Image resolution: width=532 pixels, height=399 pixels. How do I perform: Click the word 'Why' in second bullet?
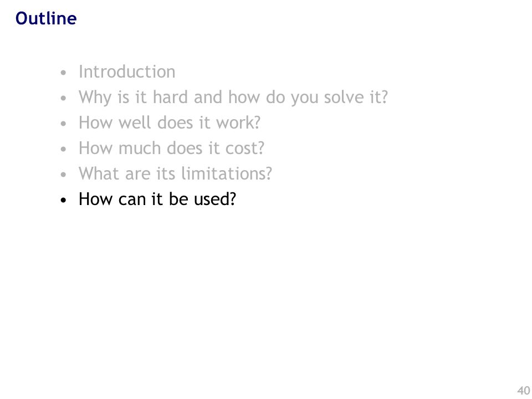coord(95,98)
